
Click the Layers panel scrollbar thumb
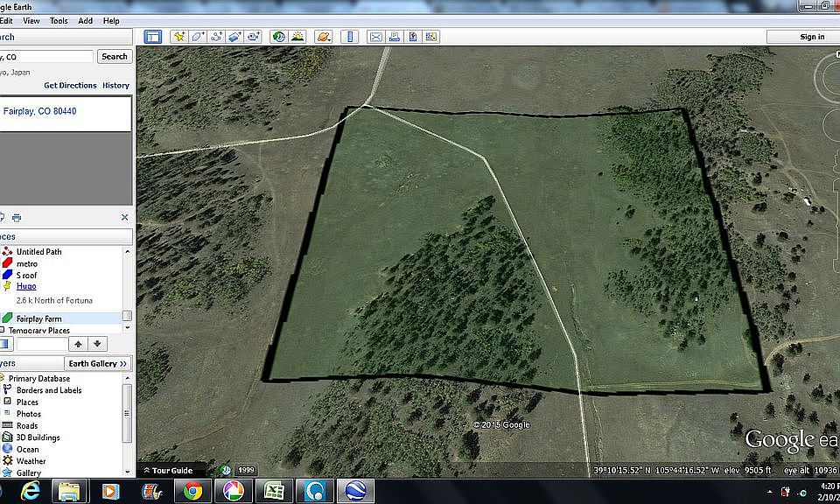click(127, 414)
